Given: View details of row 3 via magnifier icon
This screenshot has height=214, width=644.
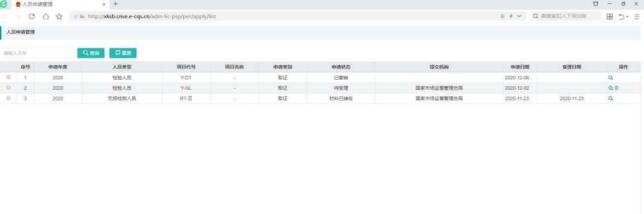Looking at the screenshot, I should pyautogui.click(x=610, y=99).
